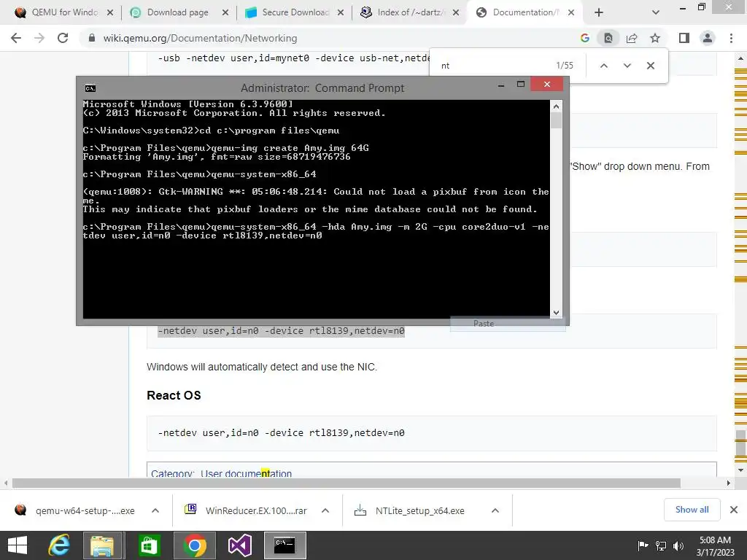Screen dimensions: 747x560
Task: Jump to next find result
Action: [627, 66]
